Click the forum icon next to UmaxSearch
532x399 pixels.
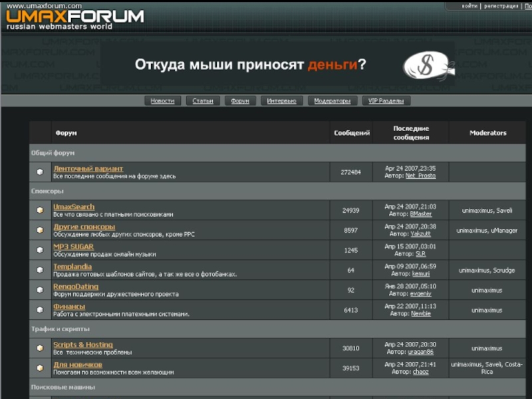pos(40,210)
